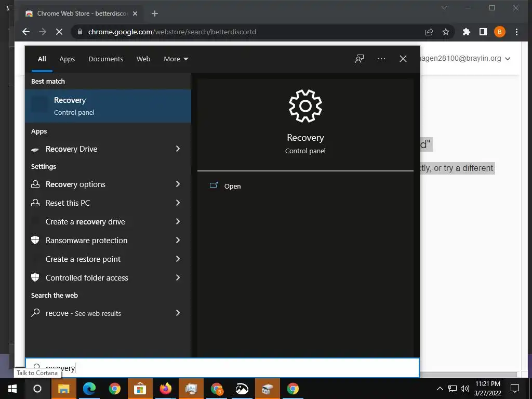
Task: Open the network status tray icon
Action: (x=453, y=389)
